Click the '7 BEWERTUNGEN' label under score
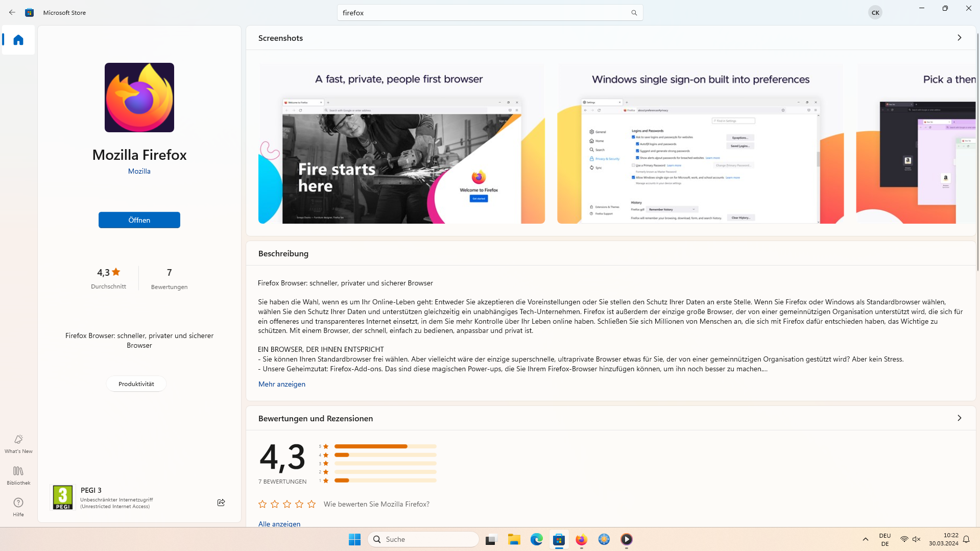The image size is (980, 551). 282,482
